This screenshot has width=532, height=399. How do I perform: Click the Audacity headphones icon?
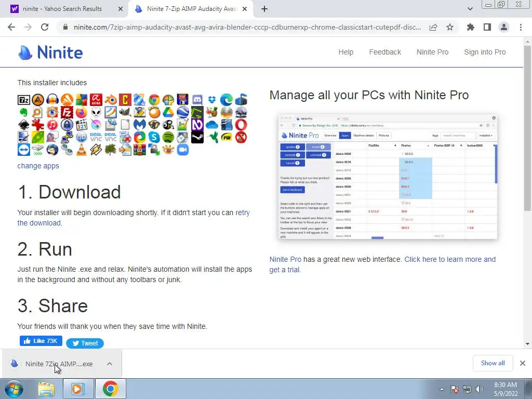pos(52,100)
